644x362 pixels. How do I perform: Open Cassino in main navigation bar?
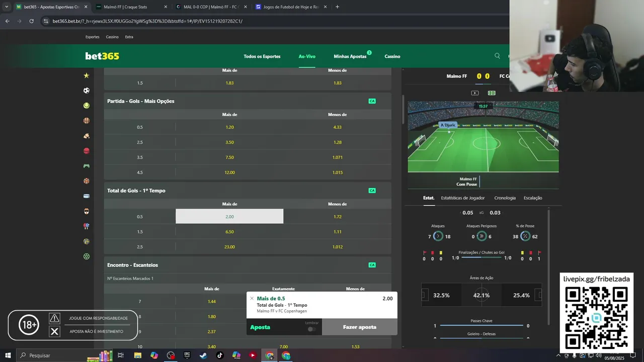point(392,56)
